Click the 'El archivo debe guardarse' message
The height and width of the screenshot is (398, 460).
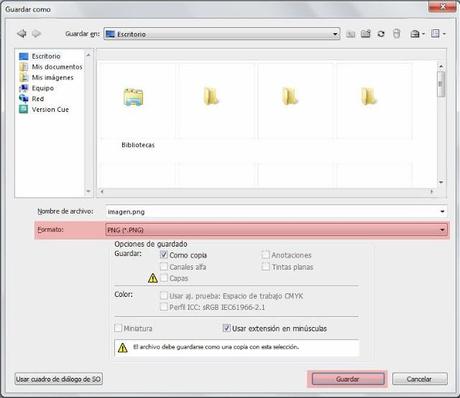click(216, 347)
